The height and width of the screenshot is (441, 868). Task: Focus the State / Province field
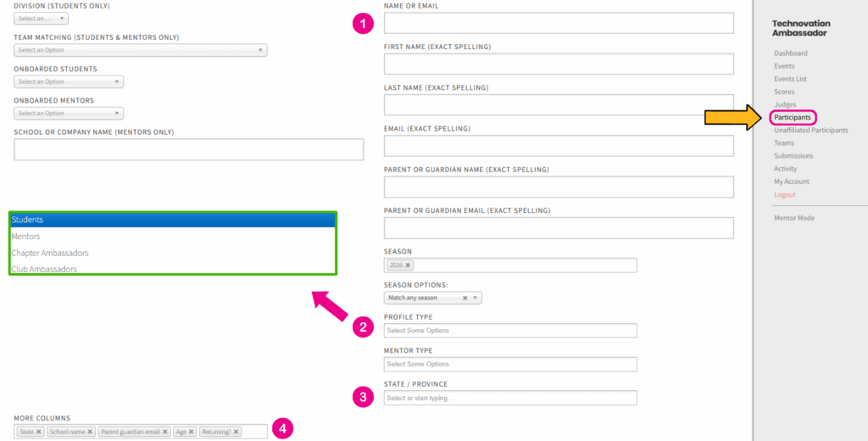[x=509, y=398]
